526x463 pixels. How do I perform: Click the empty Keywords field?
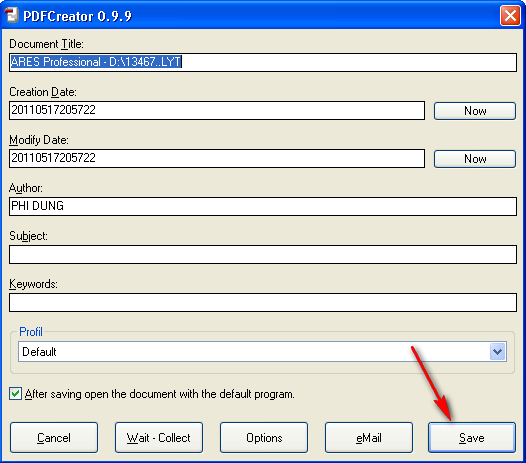pos(263,302)
